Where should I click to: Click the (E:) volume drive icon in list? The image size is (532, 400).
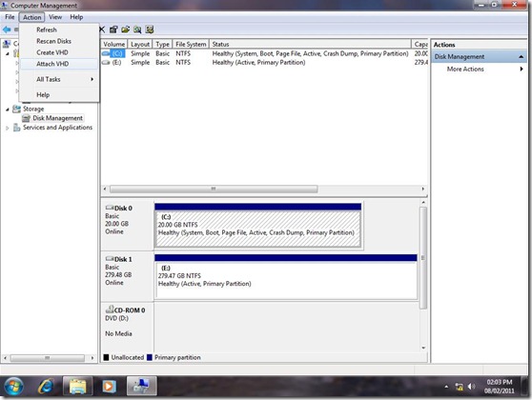point(106,62)
